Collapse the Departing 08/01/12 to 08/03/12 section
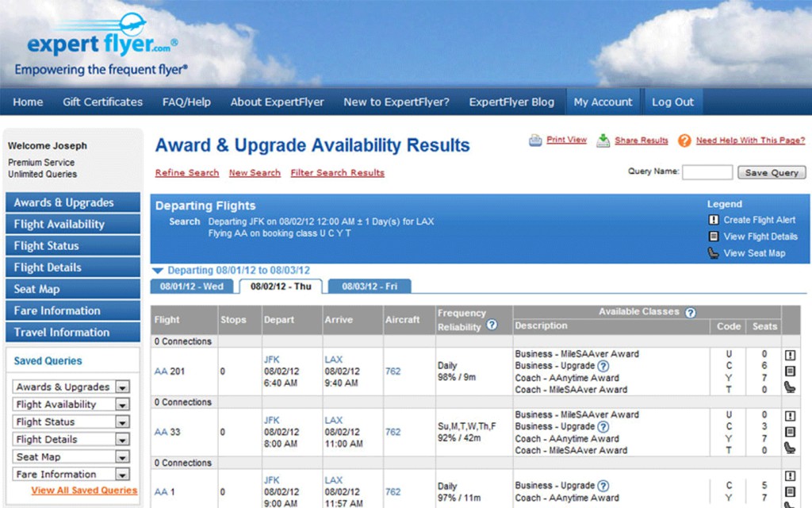The image size is (812, 508). 159,271
